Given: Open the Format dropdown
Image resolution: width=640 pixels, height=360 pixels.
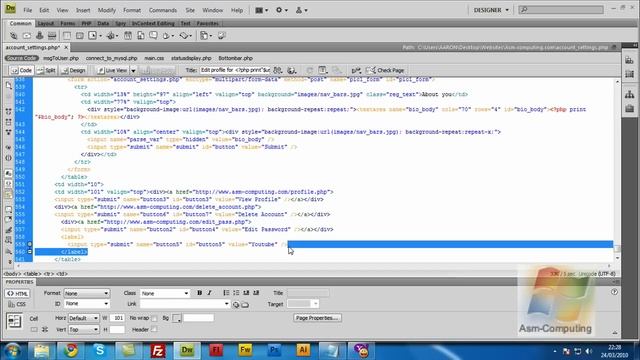Looking at the screenshot, I should click(87, 293).
